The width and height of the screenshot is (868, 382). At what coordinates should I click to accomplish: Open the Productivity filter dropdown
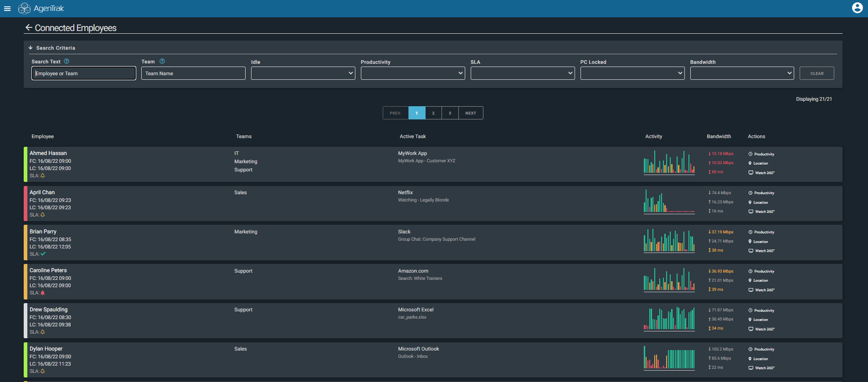click(x=413, y=73)
